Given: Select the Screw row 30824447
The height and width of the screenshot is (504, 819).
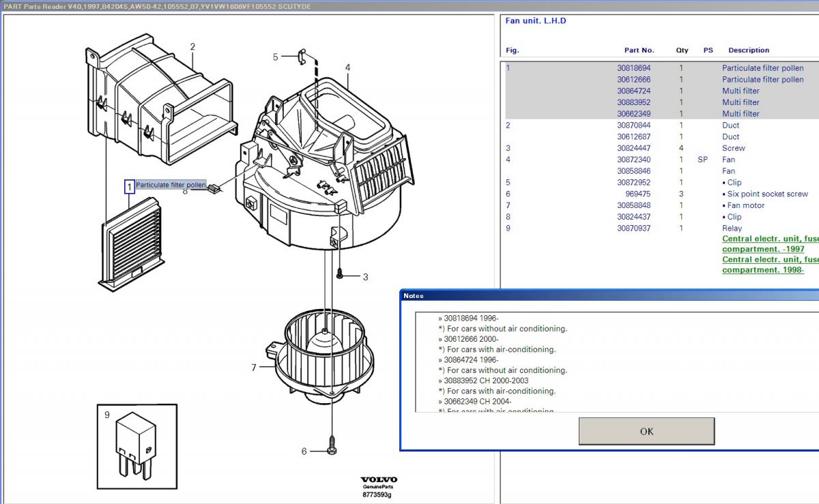Looking at the screenshot, I should click(633, 148).
